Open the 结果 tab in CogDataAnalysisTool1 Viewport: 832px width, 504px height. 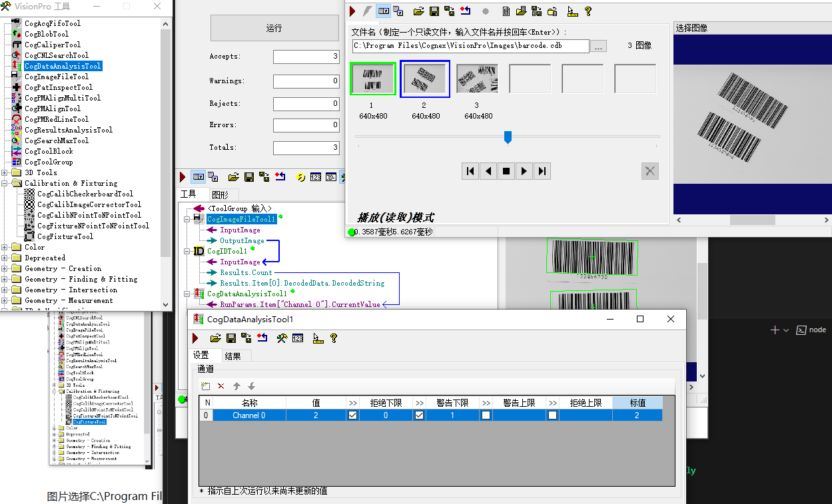coord(233,356)
